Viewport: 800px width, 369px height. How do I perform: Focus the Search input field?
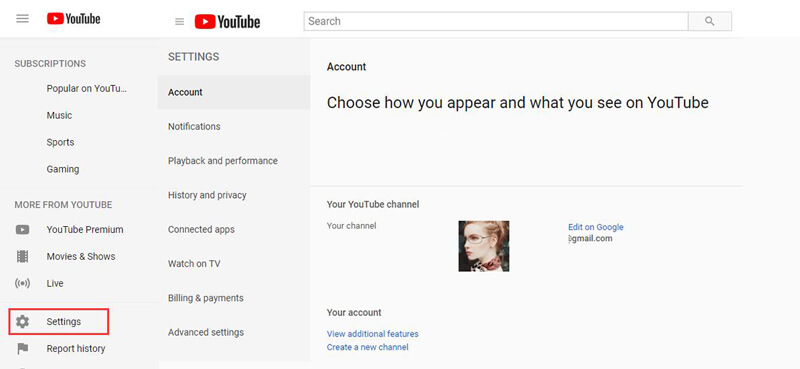496,21
